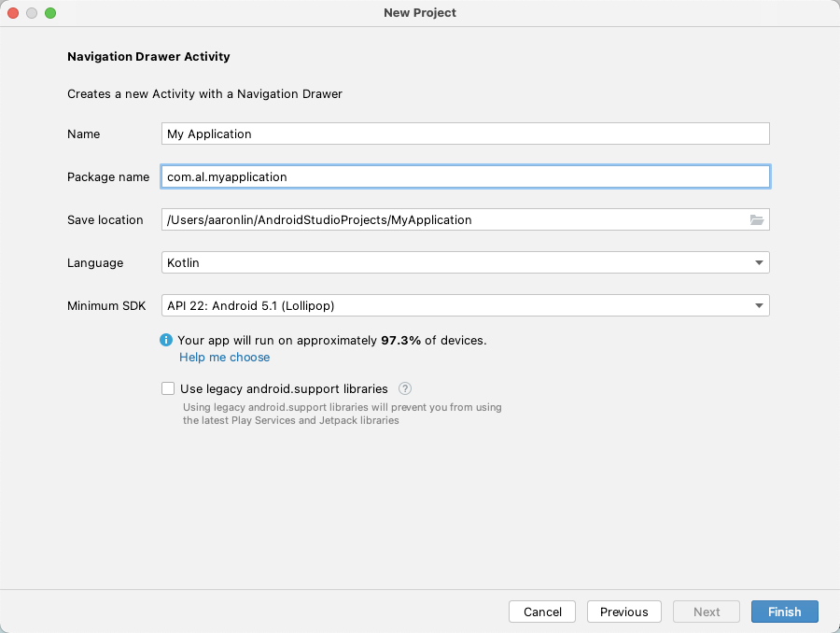
Task: Click the Finish button
Action: (784, 612)
